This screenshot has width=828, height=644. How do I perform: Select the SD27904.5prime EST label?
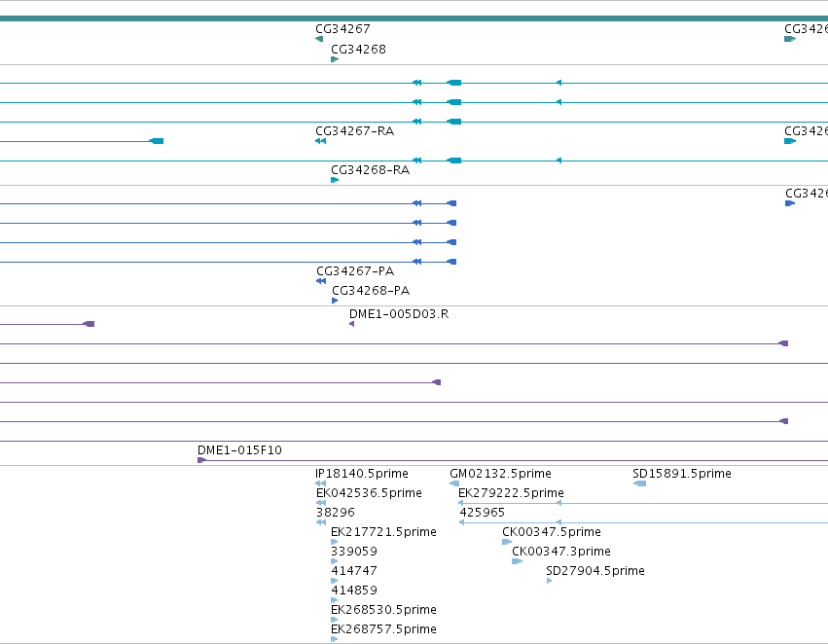(595, 571)
